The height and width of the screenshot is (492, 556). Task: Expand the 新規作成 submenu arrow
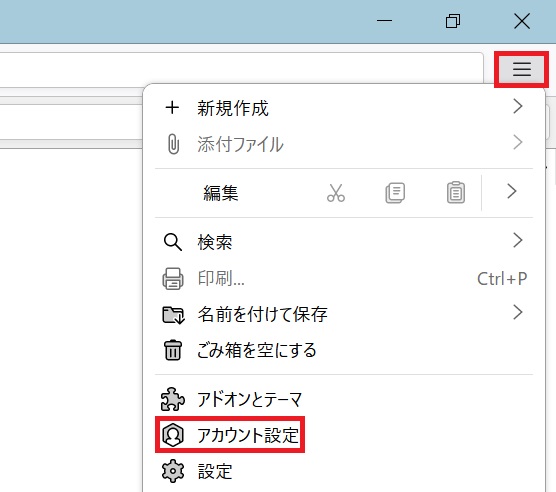pyautogui.click(x=518, y=106)
